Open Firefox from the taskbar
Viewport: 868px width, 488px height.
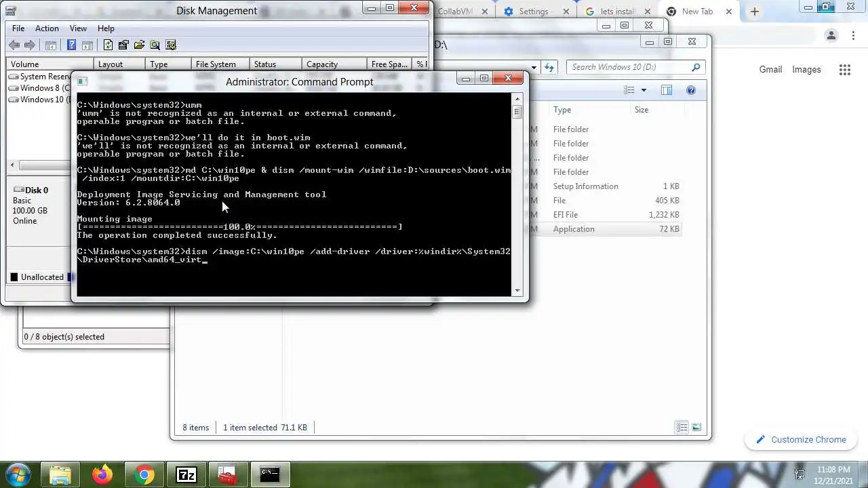tap(103, 474)
